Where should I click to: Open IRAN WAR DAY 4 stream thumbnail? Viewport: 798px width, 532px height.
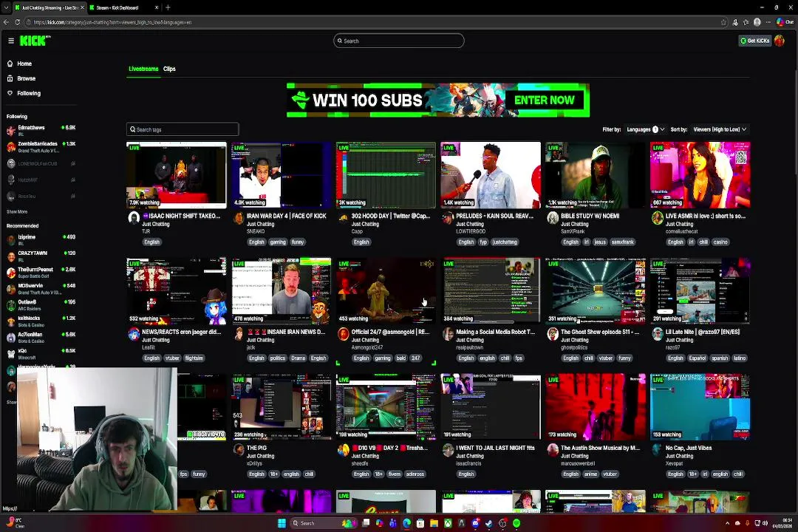pyautogui.click(x=281, y=174)
